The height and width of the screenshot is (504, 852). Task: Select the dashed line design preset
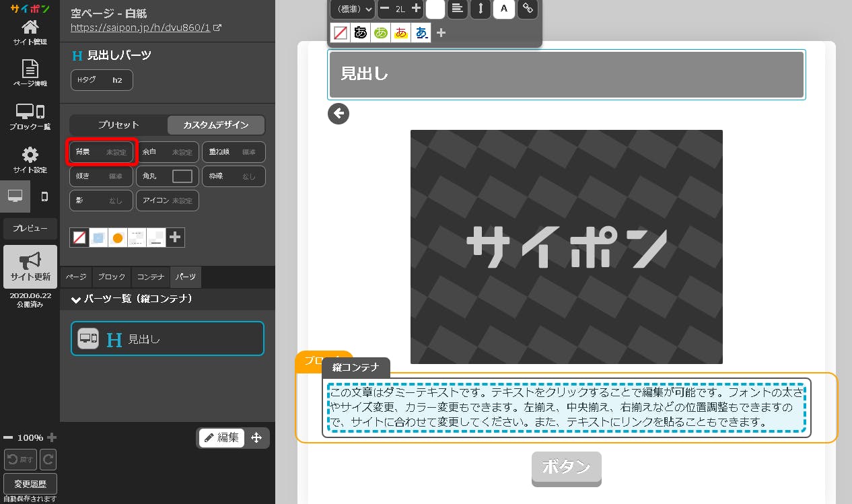(137, 237)
